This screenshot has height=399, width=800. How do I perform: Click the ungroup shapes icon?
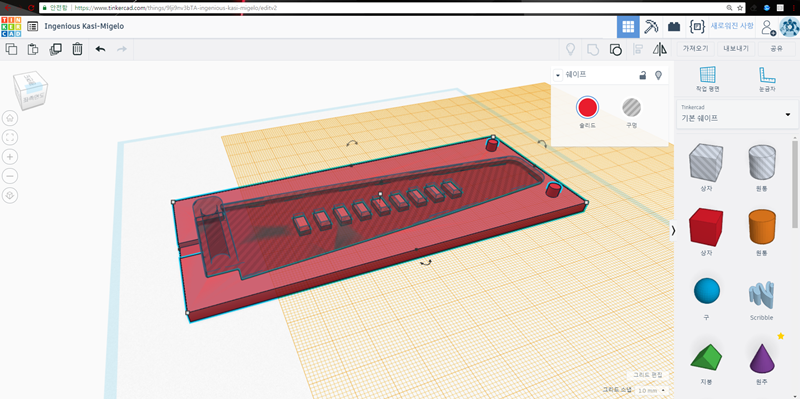point(615,49)
